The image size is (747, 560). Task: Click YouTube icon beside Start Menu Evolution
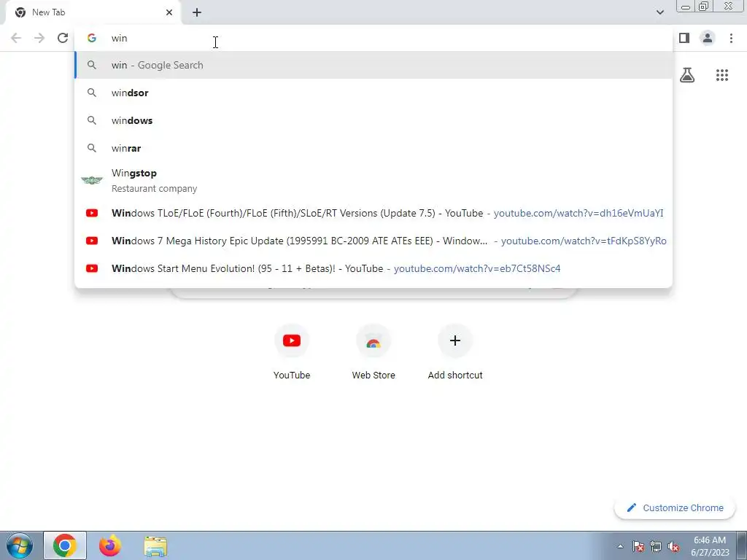click(x=92, y=268)
